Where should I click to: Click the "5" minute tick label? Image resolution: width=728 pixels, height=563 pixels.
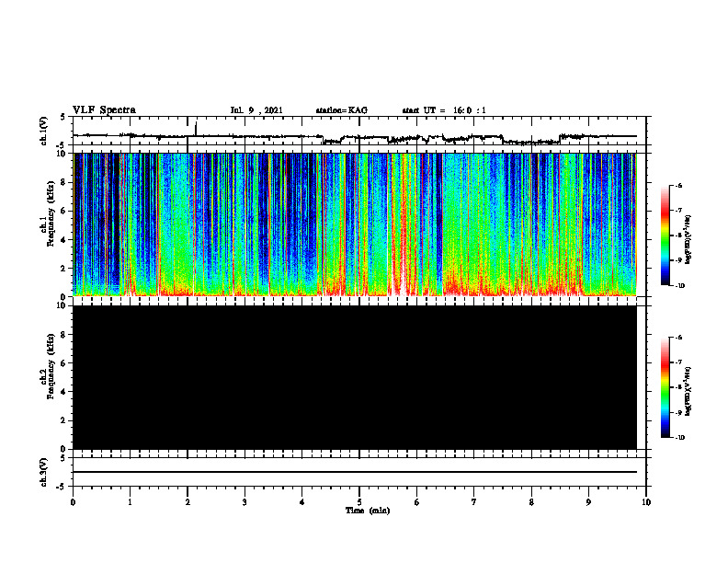[359, 502]
